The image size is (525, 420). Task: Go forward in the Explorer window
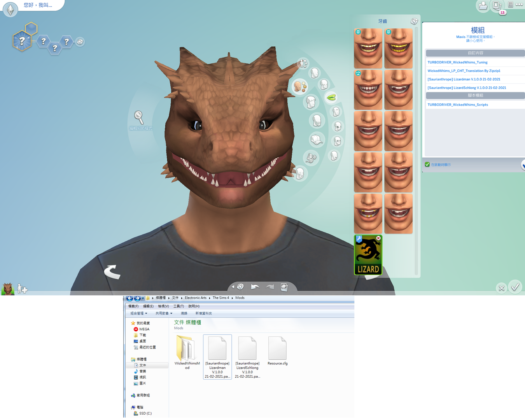[137, 298]
